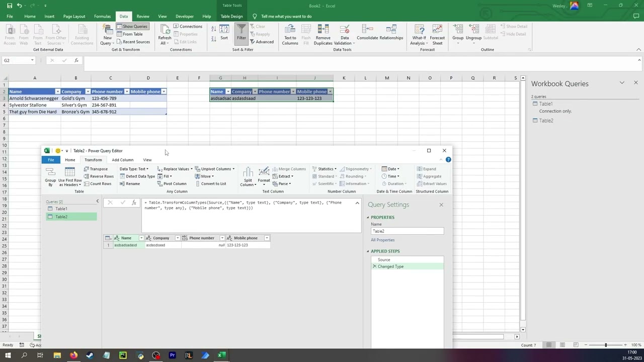Open Name column filter in Power Query preview
Screen dimensions: 644x362
pyautogui.click(x=141, y=238)
